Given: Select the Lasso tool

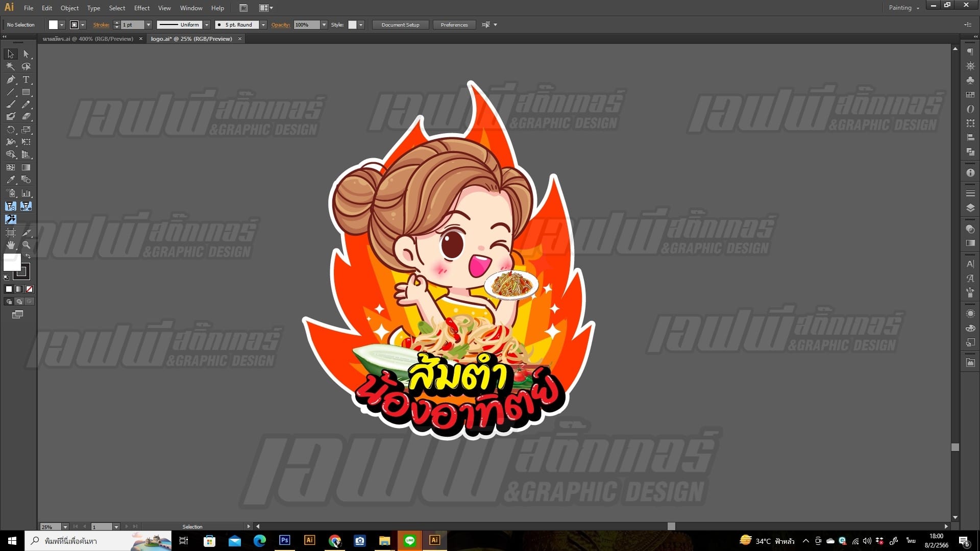Looking at the screenshot, I should (26, 66).
